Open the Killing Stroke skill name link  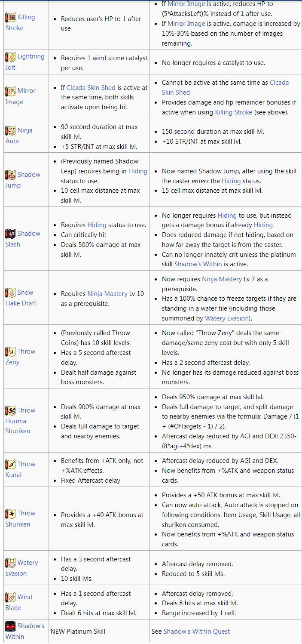click(20, 22)
